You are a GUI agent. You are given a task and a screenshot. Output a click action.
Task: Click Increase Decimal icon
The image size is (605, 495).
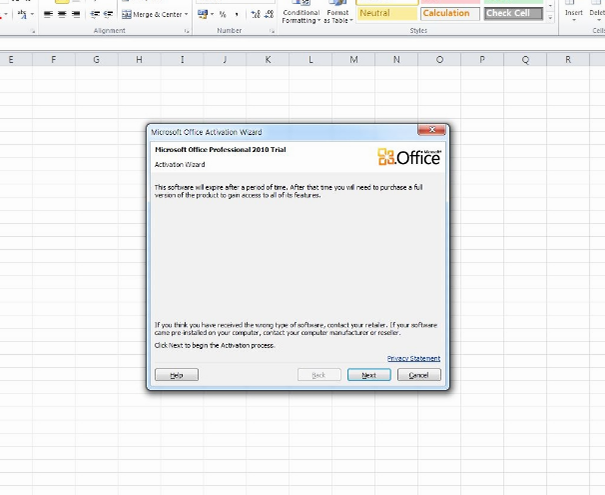pos(255,14)
